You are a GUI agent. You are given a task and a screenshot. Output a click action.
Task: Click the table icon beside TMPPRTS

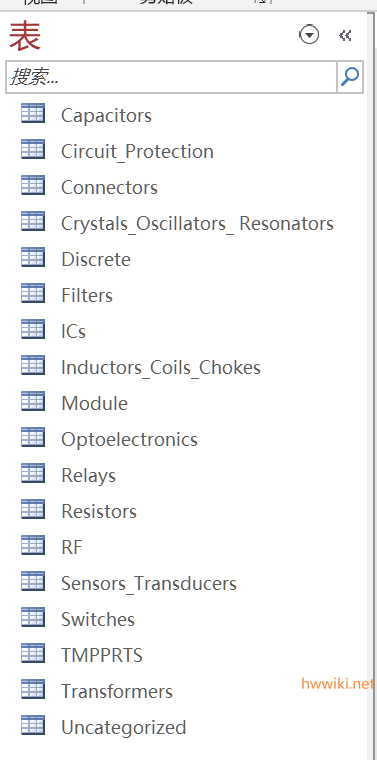click(33, 653)
